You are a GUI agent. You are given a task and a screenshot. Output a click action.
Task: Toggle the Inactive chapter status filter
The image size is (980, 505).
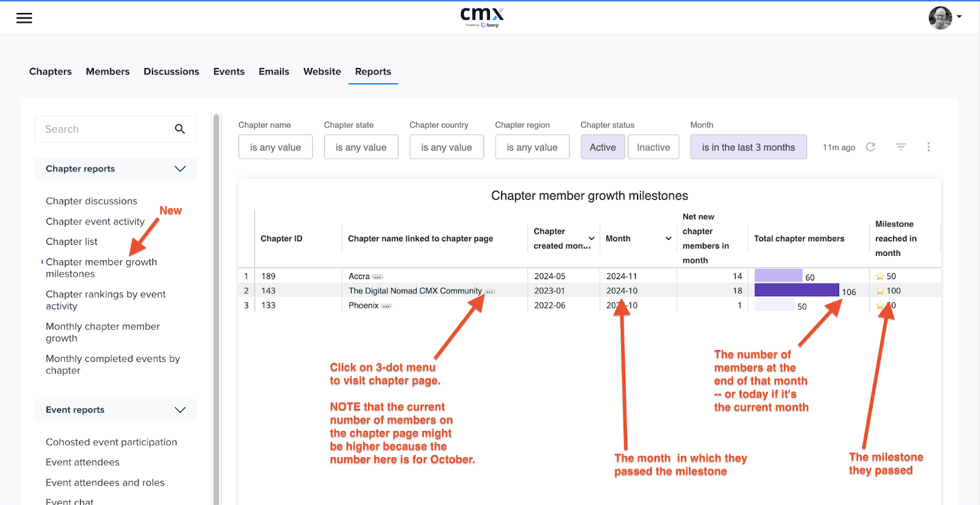tap(653, 148)
